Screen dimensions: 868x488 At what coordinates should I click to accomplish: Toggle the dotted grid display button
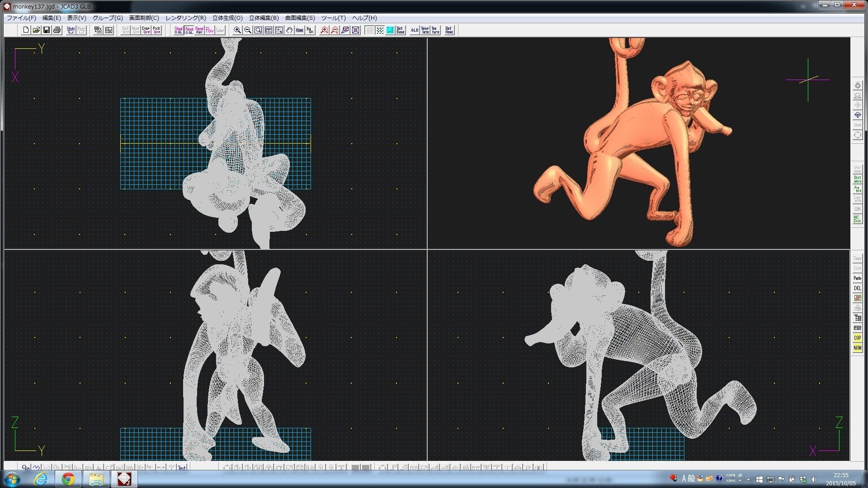pos(369,30)
